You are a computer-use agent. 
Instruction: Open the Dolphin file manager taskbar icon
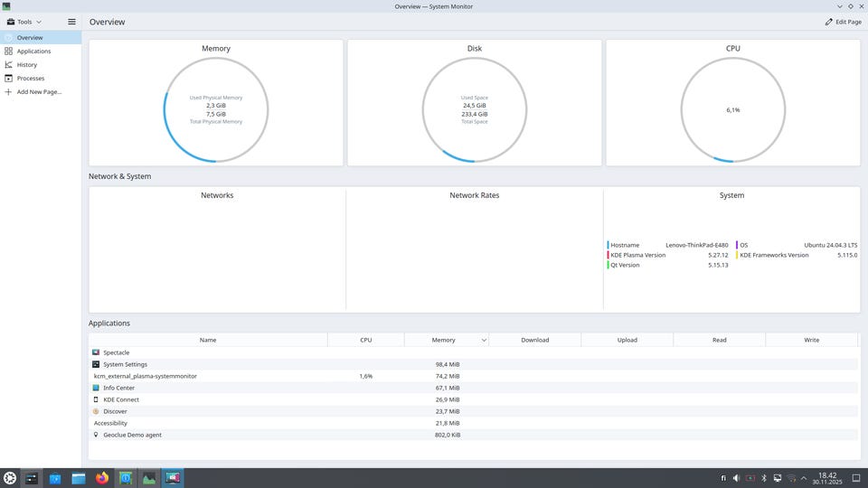(78, 478)
